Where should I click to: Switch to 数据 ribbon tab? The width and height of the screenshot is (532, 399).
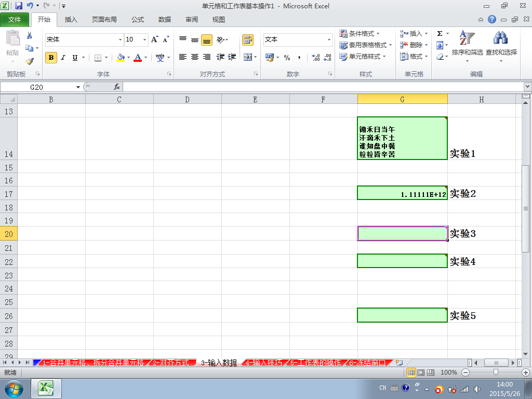165,20
